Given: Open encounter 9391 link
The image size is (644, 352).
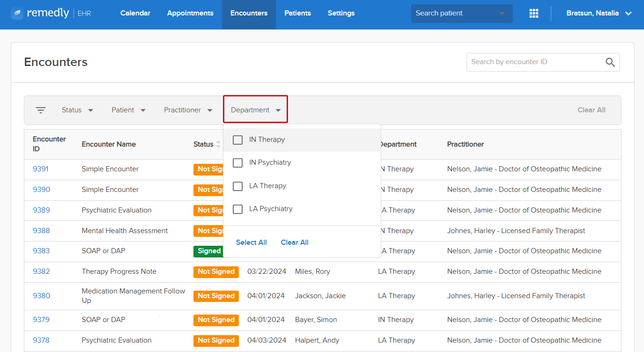Looking at the screenshot, I should tap(40, 169).
